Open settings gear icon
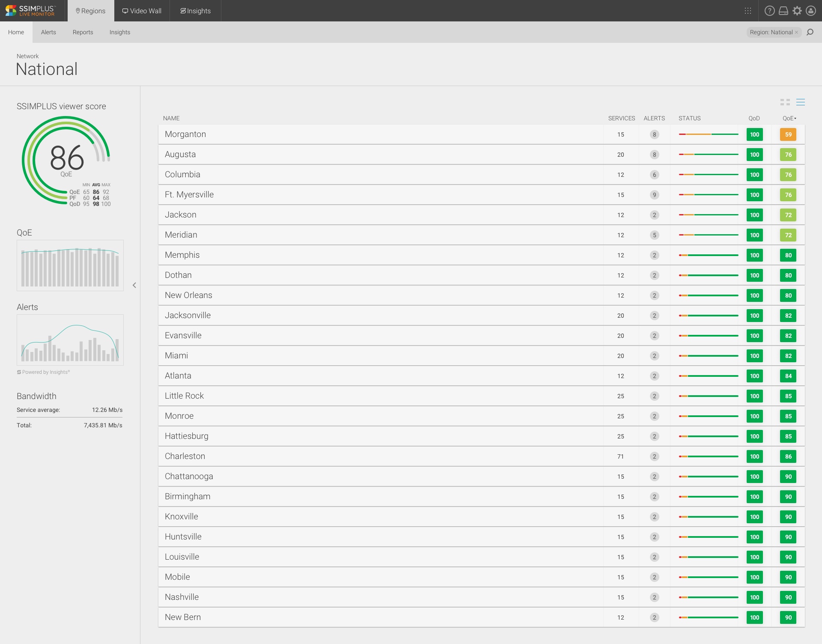822x644 pixels. [x=797, y=11]
